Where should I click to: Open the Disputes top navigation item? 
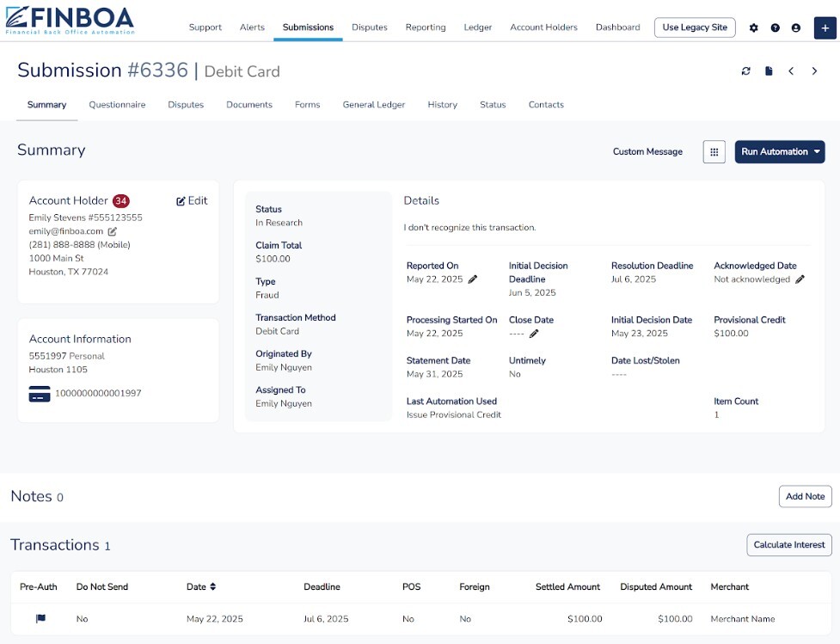370,28
